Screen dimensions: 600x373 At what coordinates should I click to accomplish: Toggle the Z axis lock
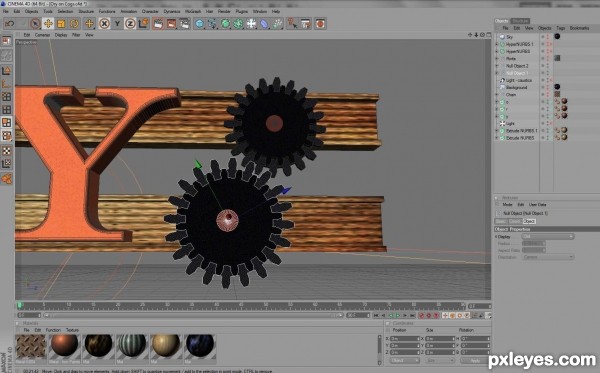[130, 24]
